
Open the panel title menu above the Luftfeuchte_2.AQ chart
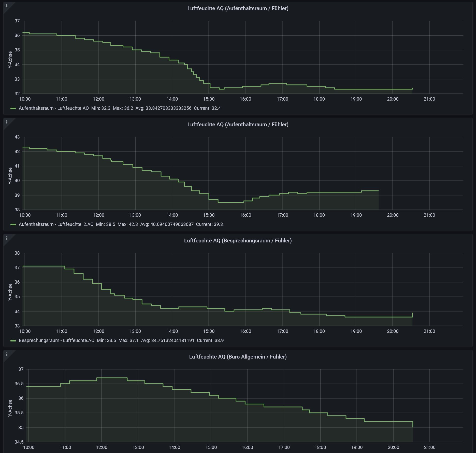click(238, 125)
